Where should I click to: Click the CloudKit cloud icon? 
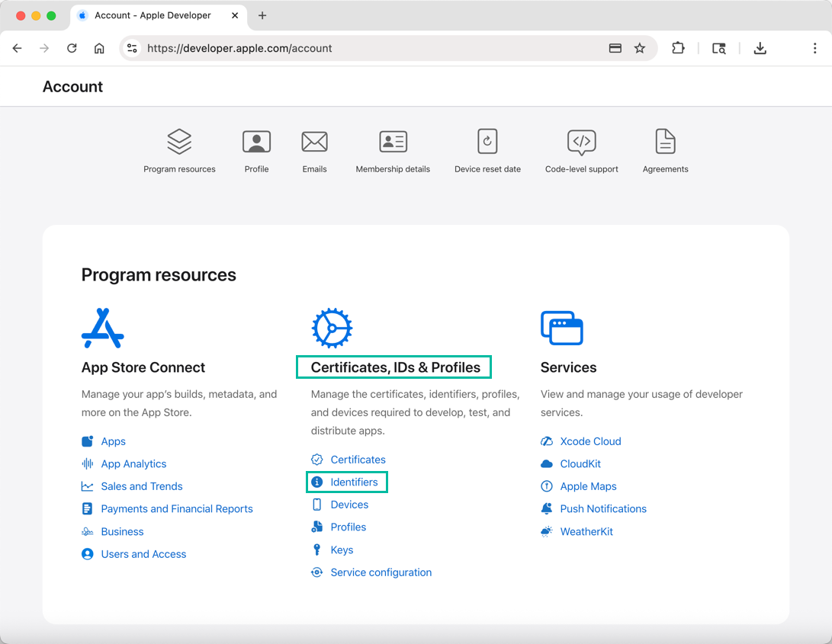547,464
